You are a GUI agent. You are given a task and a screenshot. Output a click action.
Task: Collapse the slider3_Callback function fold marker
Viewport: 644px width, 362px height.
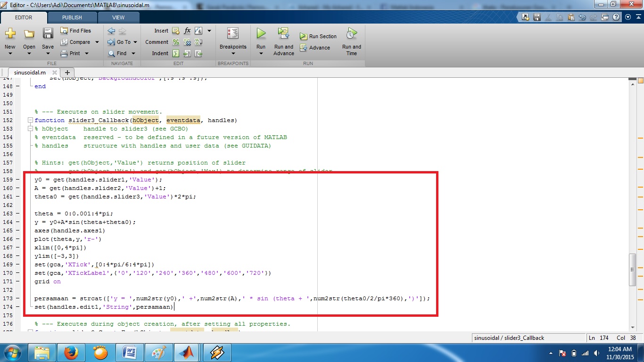31,120
